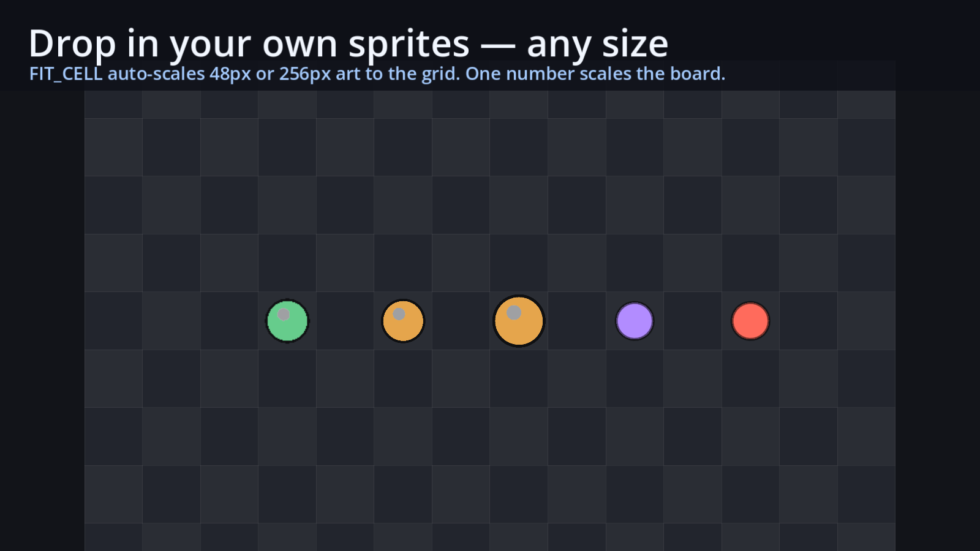Click the gray highlight on large orange ball
Viewport: 980px width, 551px height.
(x=514, y=312)
